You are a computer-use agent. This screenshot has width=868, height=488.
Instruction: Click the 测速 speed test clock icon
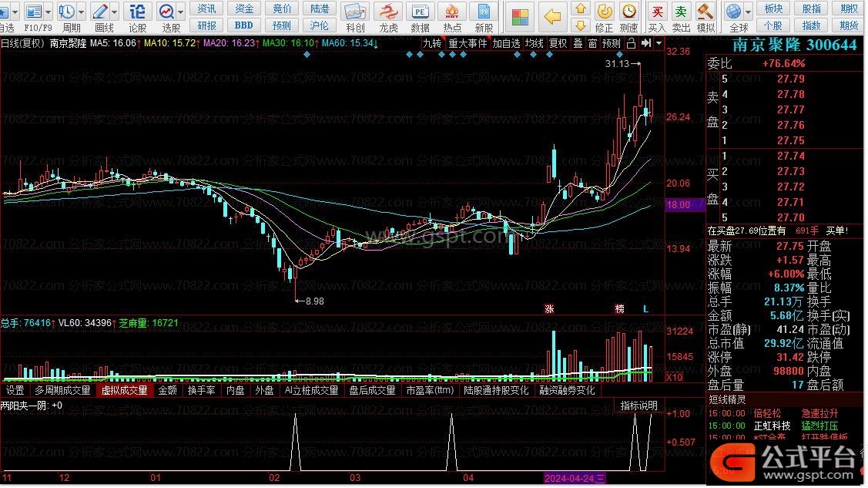coord(628,11)
